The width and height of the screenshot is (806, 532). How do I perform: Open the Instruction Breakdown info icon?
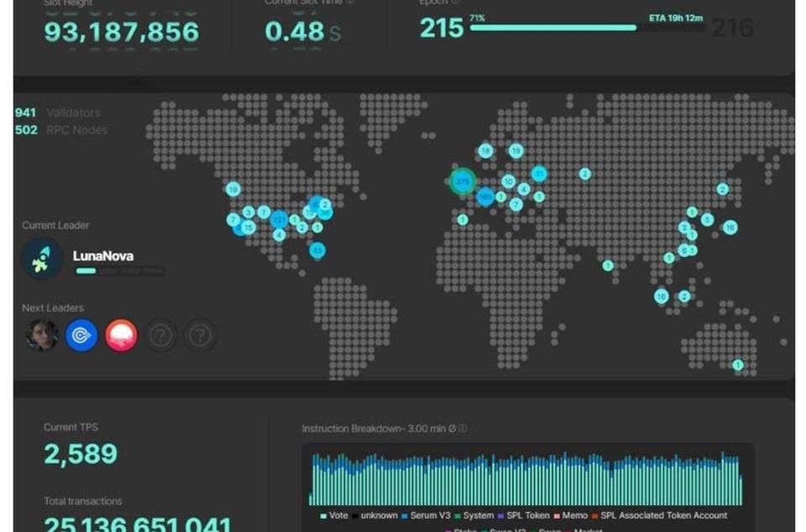point(463,429)
